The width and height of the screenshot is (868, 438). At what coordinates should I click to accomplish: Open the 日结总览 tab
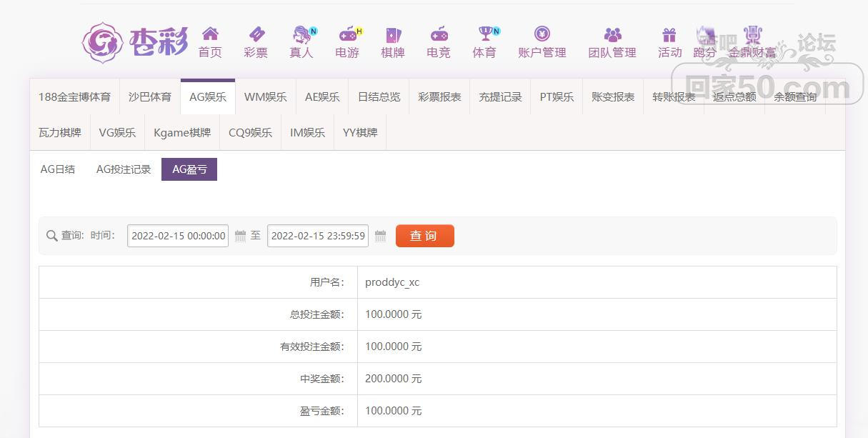point(379,96)
